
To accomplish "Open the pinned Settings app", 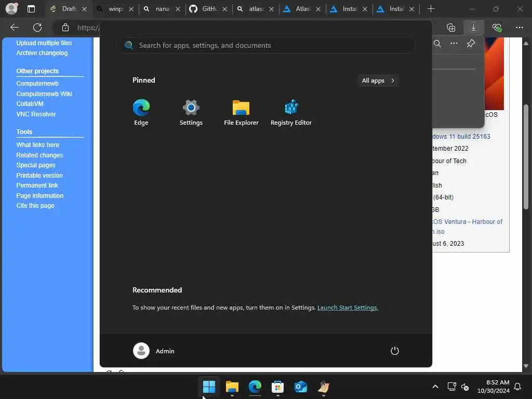I will click(x=191, y=112).
